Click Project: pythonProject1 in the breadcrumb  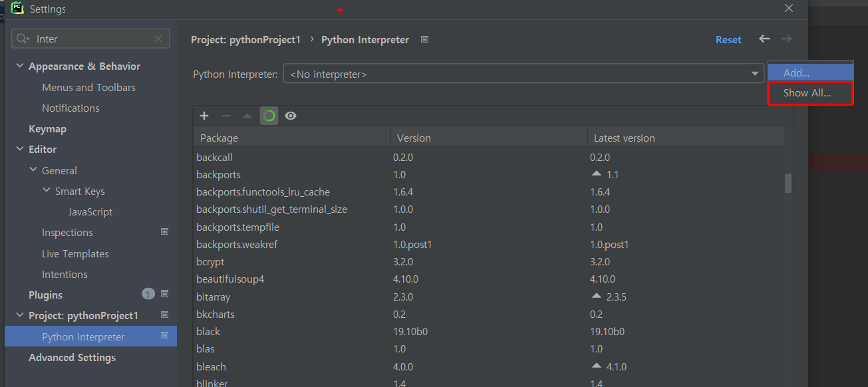[x=245, y=40]
